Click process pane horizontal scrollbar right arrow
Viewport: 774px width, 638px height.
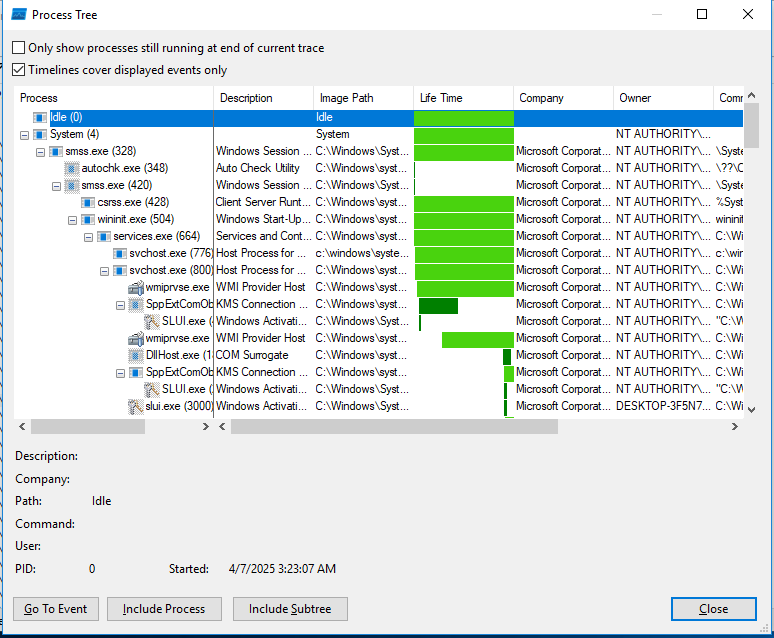[x=206, y=427]
